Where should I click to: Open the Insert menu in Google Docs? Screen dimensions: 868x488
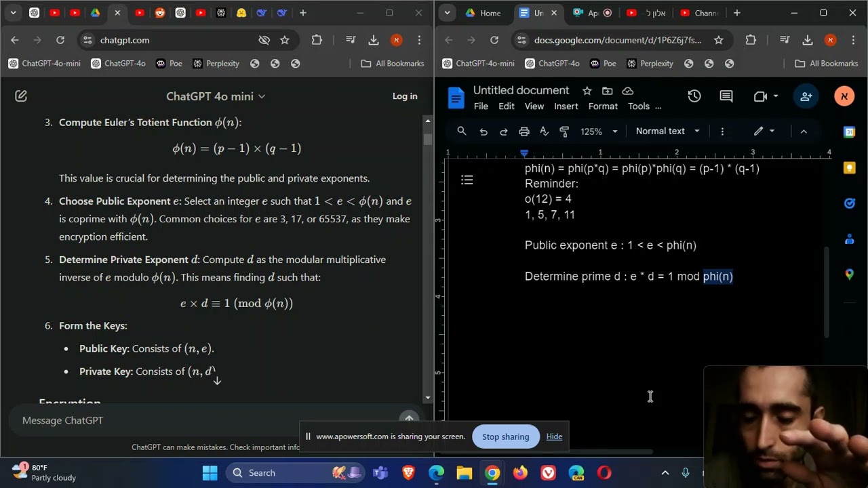566,106
